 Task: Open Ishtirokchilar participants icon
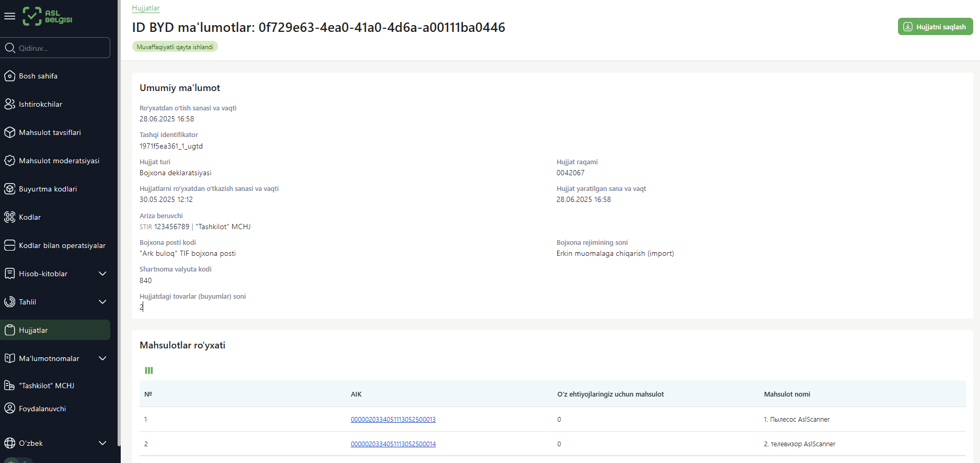pos(9,104)
